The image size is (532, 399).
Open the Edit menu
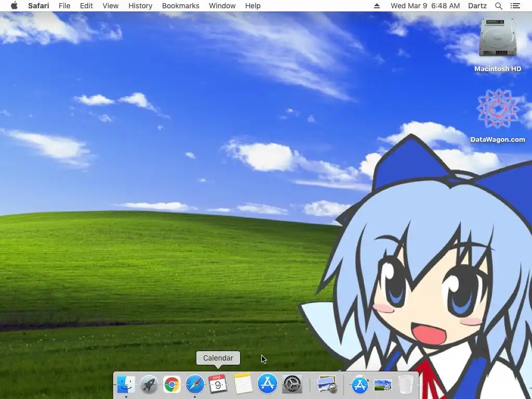[x=86, y=6]
